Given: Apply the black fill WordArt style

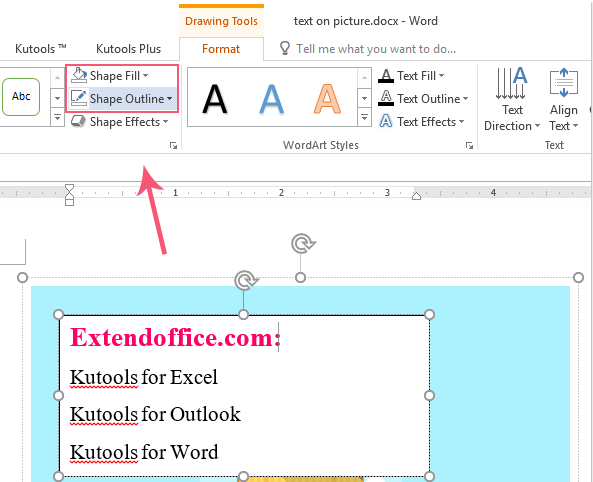Looking at the screenshot, I should click(214, 99).
